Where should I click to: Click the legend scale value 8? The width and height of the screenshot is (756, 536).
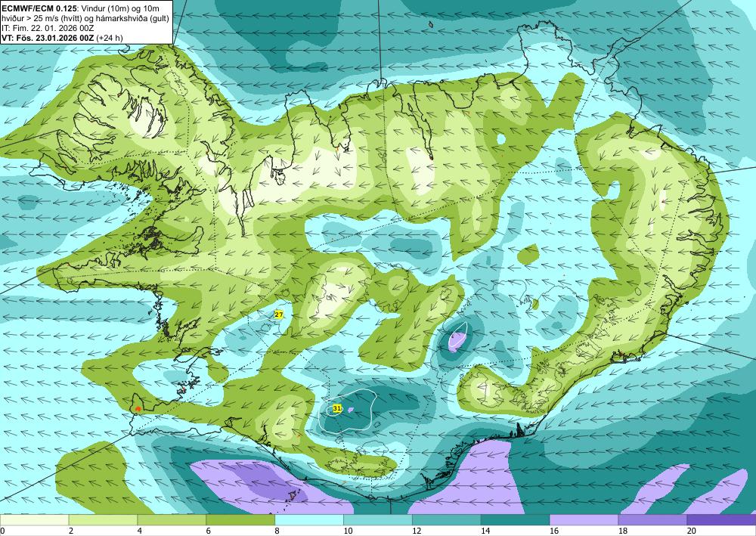(277, 531)
